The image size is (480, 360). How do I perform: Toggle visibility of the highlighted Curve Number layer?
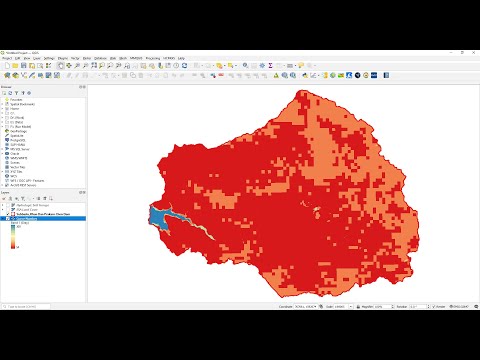click(x=8, y=219)
